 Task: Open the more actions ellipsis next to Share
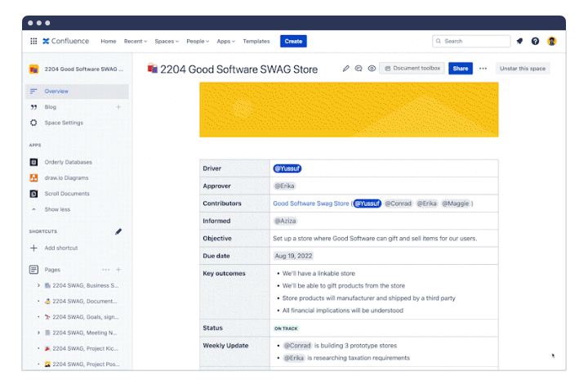[x=483, y=69]
